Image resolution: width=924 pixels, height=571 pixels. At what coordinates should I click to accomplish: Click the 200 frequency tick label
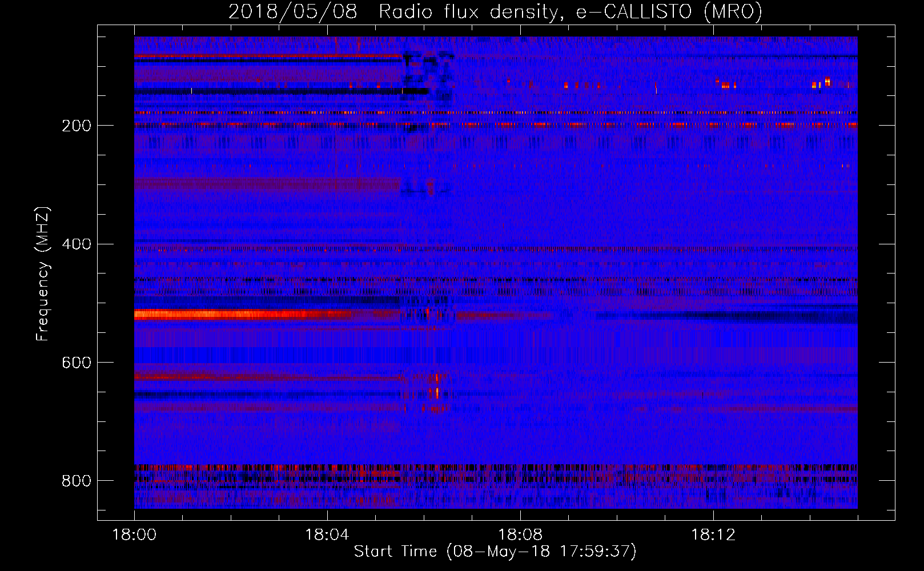[x=77, y=126]
